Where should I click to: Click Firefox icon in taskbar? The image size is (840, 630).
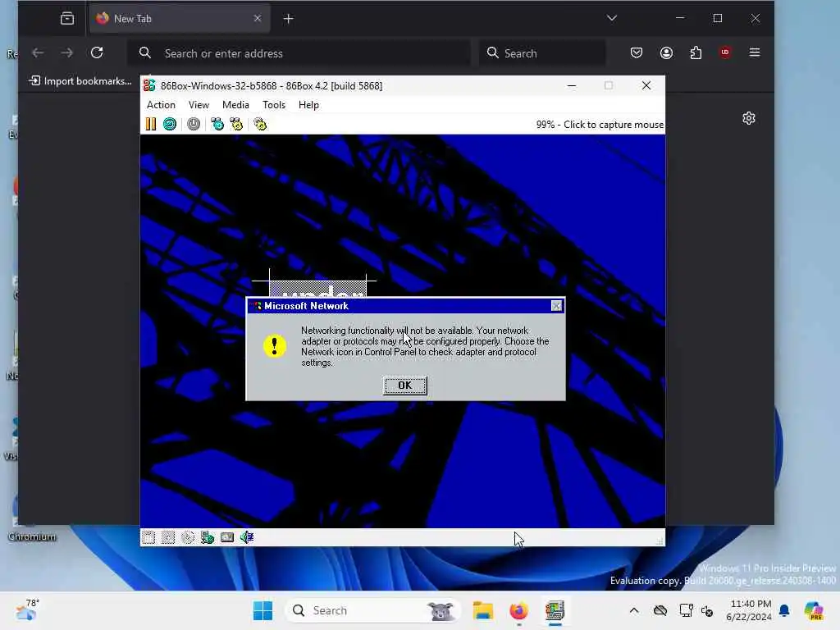(518, 610)
